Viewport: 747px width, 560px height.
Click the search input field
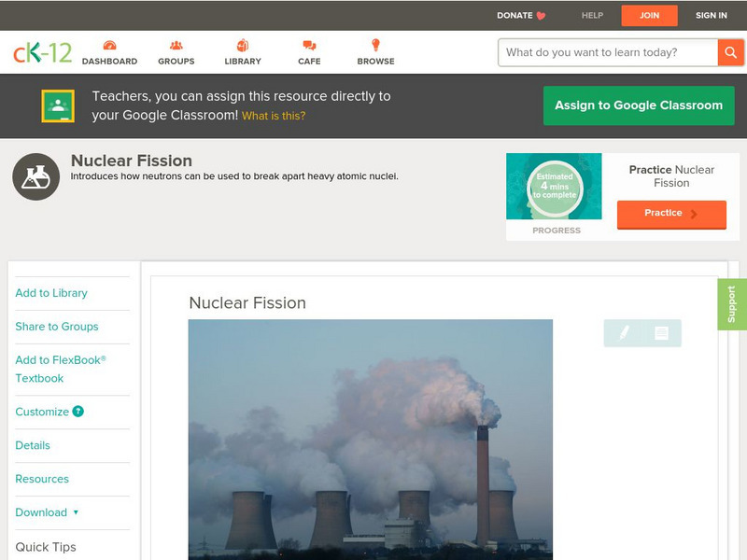(x=608, y=52)
